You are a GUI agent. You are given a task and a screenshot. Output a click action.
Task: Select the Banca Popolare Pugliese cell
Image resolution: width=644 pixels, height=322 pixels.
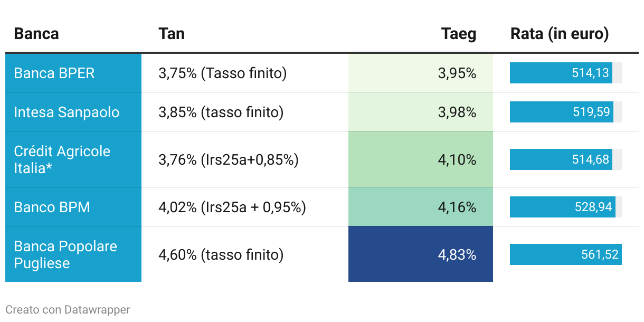point(73,254)
